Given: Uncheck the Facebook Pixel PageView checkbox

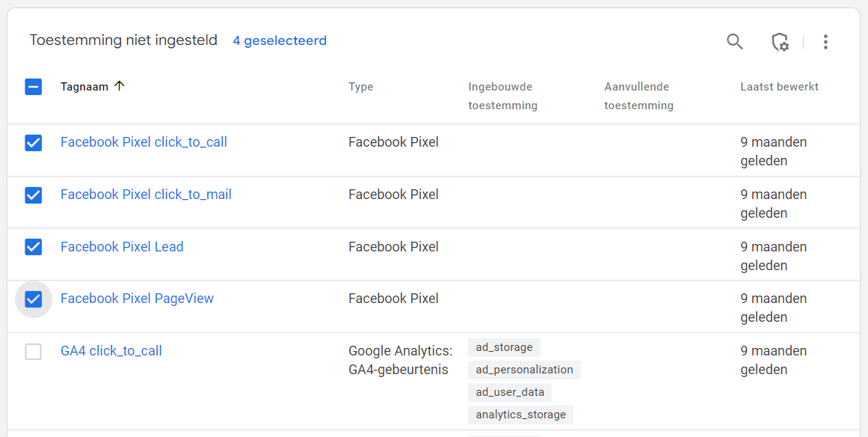Looking at the screenshot, I should (34, 299).
